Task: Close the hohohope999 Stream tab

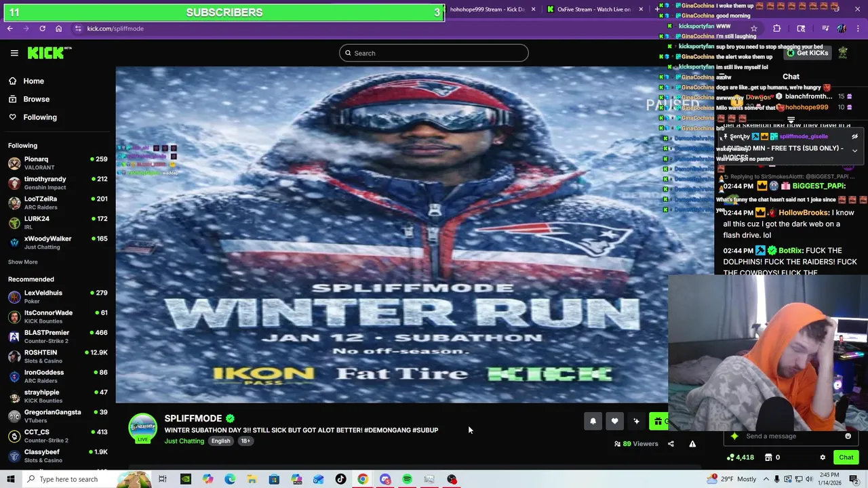Action: [x=533, y=9]
